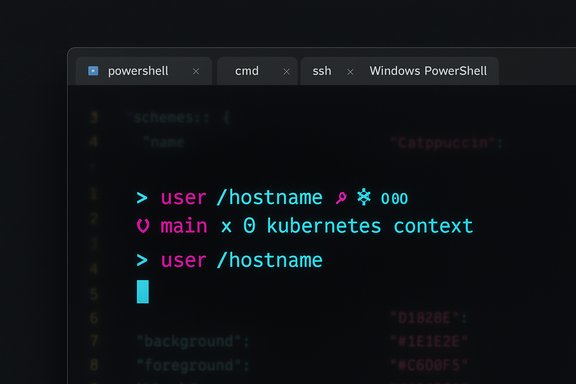The image size is (576, 384).
Task: Click the blue powershell tab icon
Action: [x=93, y=71]
